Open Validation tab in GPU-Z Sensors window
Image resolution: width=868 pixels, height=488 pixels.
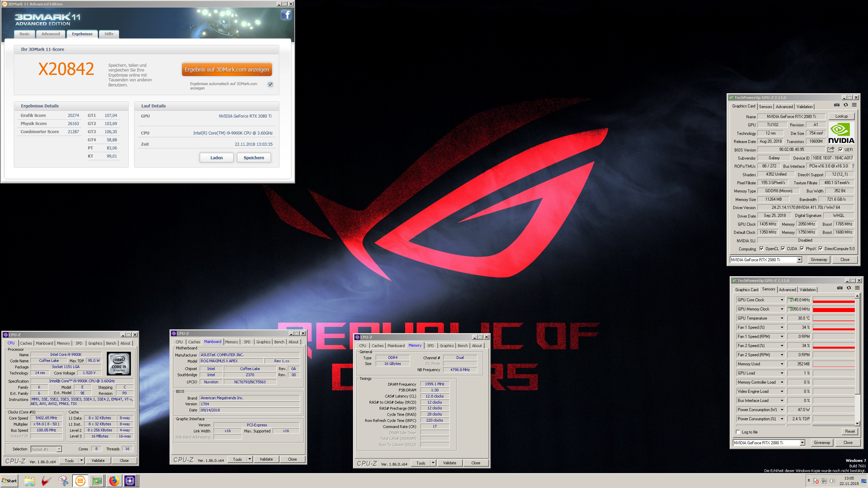807,290
